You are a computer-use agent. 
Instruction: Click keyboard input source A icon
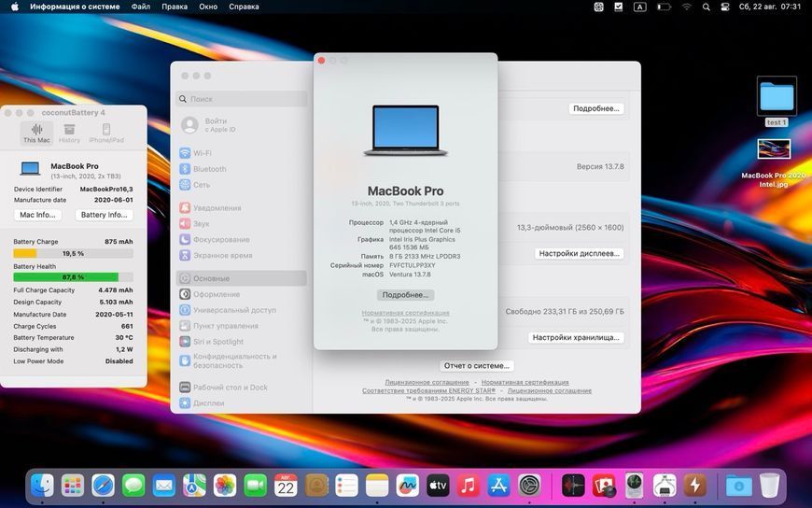(640, 7)
